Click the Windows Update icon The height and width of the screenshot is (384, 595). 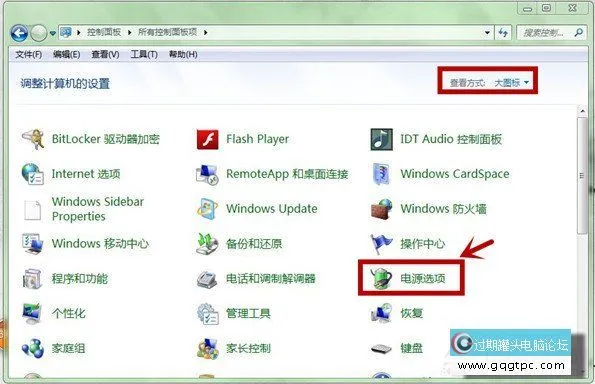[x=207, y=209]
